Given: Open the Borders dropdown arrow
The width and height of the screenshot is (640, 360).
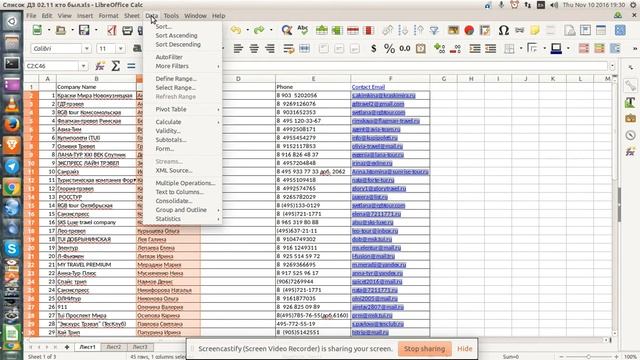Looking at the screenshot, I should coord(521,49).
